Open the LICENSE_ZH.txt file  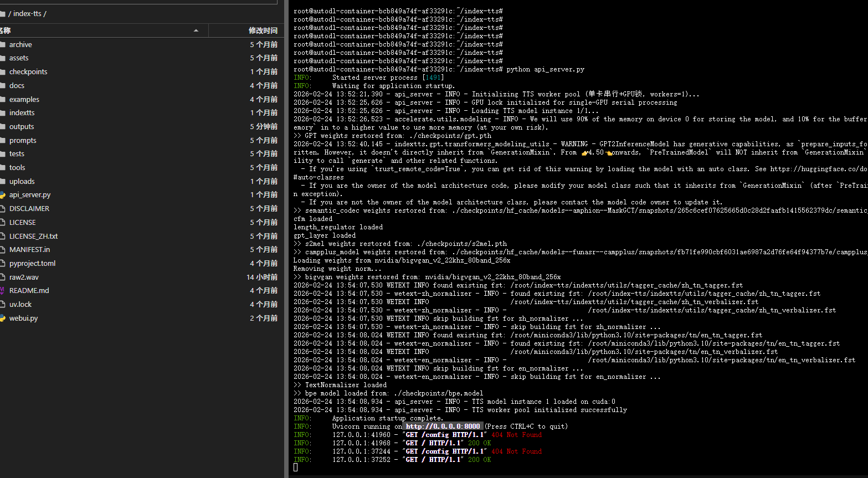[33, 237]
